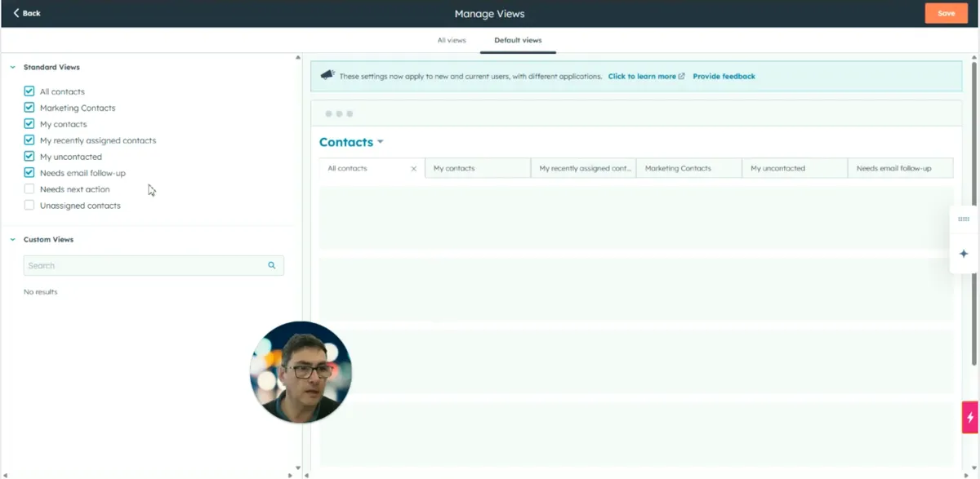Click the sparkle AI assistant icon
Viewport: 980px width, 479px height.
(964, 254)
